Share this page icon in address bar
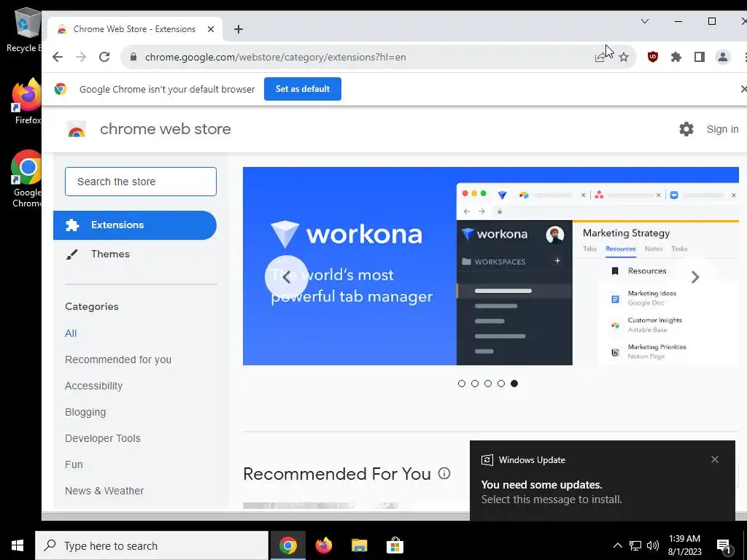The image size is (747, 560). pos(600,57)
